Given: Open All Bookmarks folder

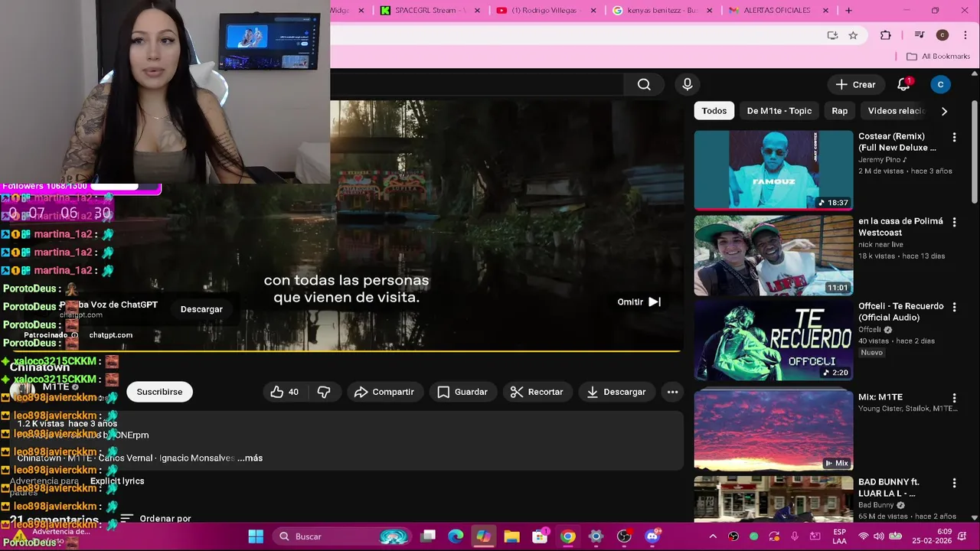Looking at the screenshot, I should pyautogui.click(x=938, y=57).
